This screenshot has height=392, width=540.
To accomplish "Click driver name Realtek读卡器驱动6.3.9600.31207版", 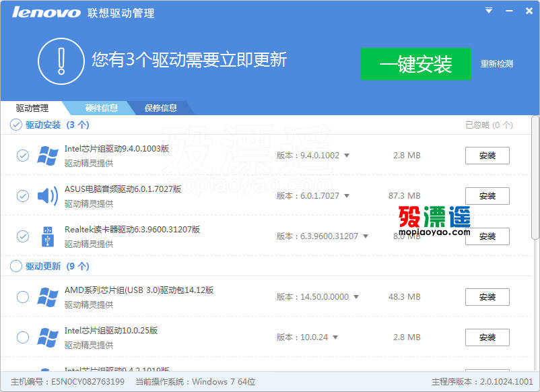I will point(132,230).
